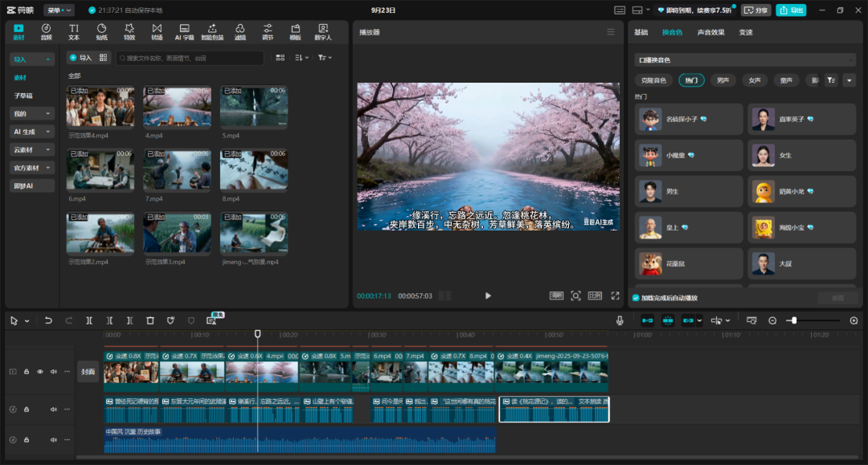Viewport: 868px width, 465px height.
Task: Toggle the lock on the main video track
Action: [27, 372]
